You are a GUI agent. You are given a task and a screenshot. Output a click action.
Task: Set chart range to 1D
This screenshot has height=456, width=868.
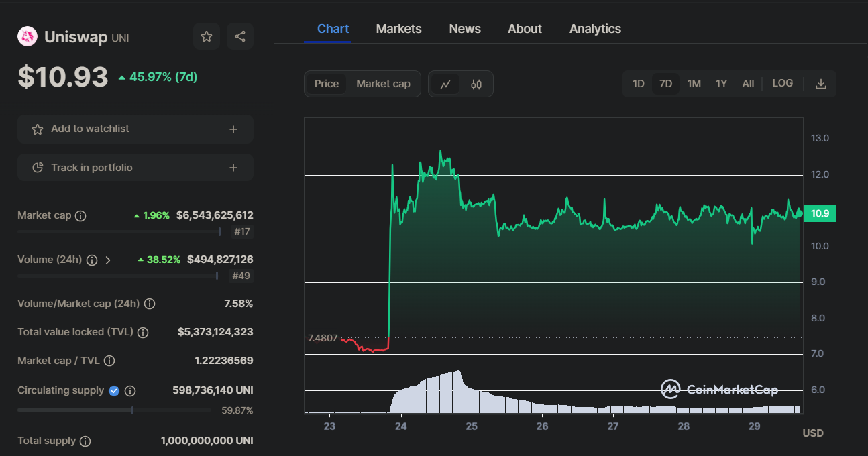(638, 84)
